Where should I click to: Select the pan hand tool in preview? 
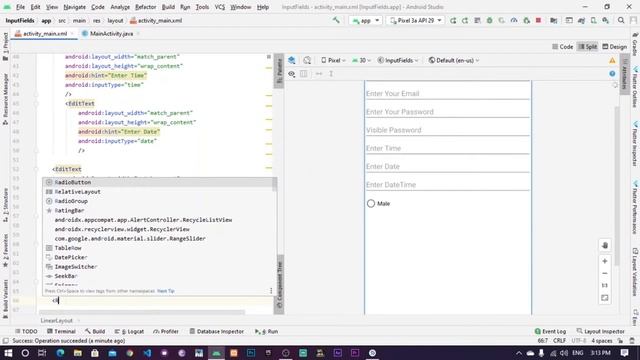605,245
